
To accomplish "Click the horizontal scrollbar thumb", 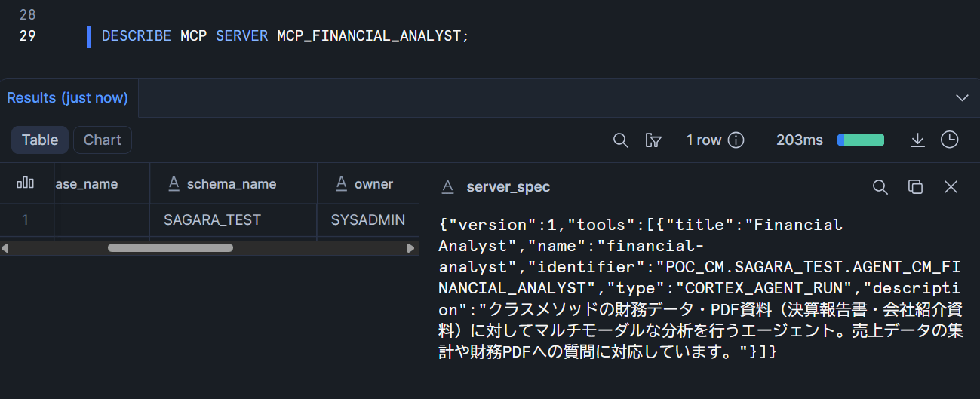I will [x=171, y=247].
